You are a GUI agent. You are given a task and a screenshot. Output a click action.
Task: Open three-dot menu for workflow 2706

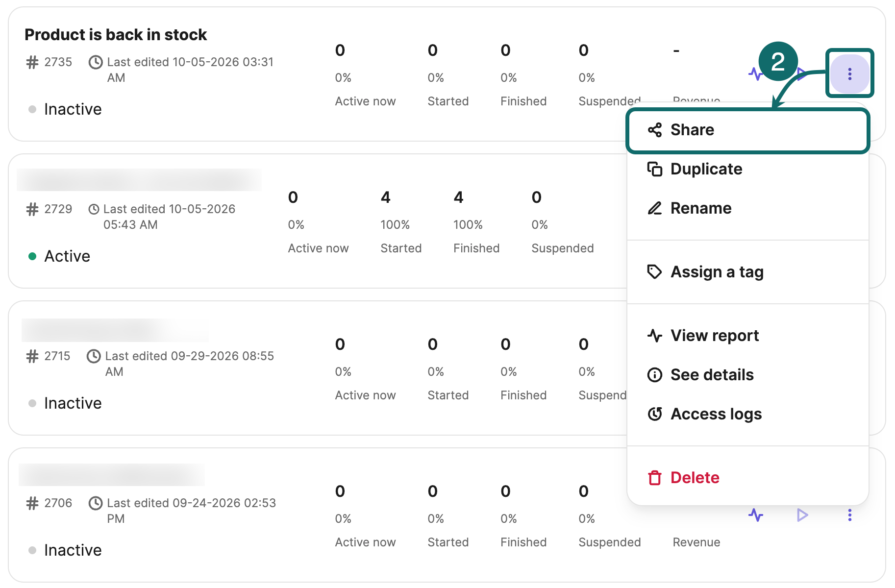pyautogui.click(x=849, y=515)
